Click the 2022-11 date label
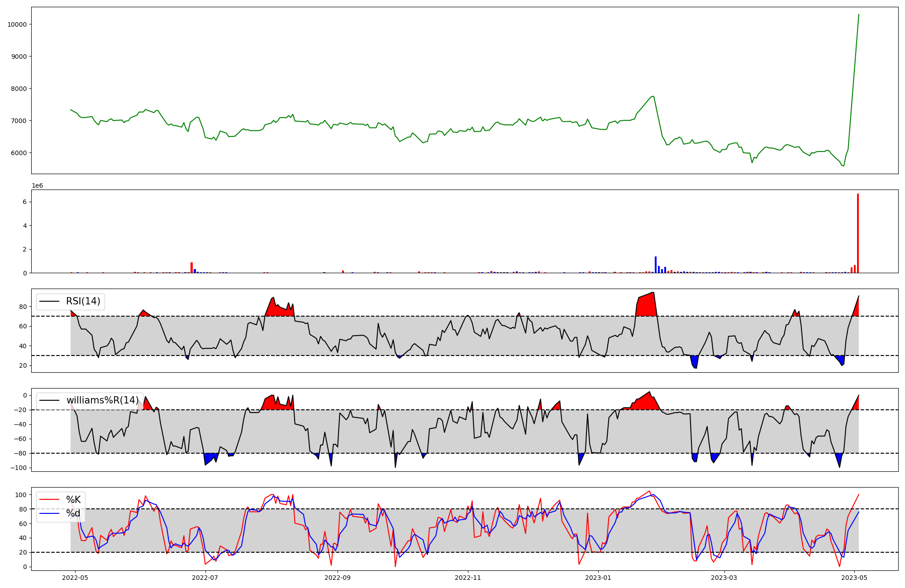Image resolution: width=905 pixels, height=588 pixels. click(x=467, y=578)
